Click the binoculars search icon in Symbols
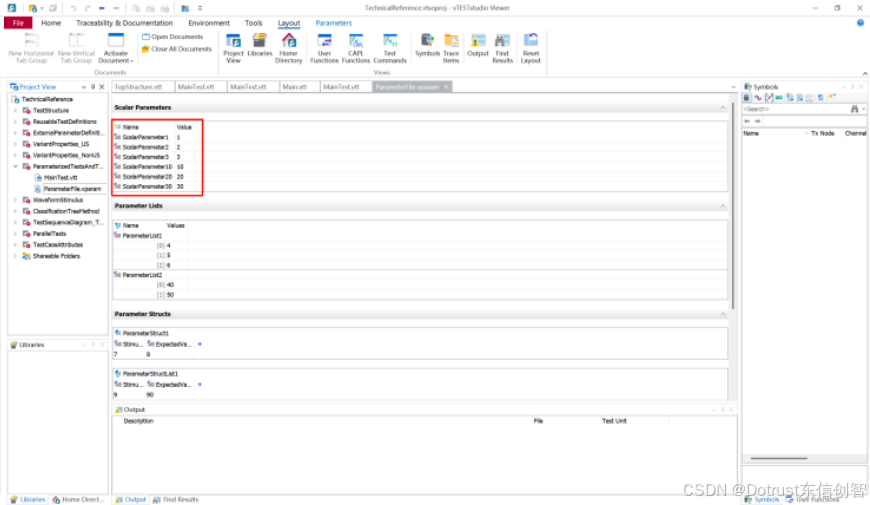 (x=854, y=109)
